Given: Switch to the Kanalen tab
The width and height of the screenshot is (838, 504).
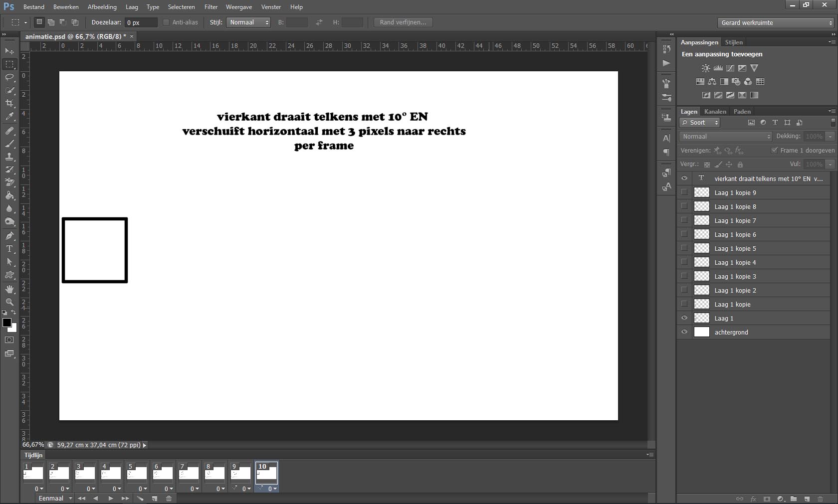Looking at the screenshot, I should pyautogui.click(x=715, y=112).
